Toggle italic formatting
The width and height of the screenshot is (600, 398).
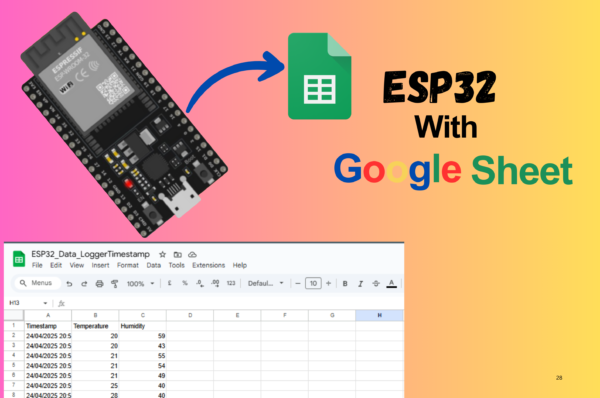[360, 284]
